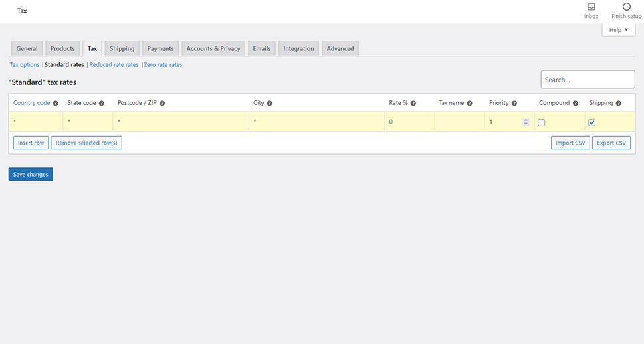Click help icon next to Rate %
Viewport: 644px width, 344px height.
(x=413, y=104)
